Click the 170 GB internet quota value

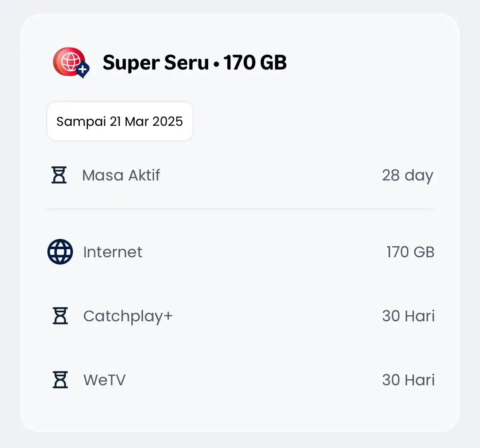410,252
